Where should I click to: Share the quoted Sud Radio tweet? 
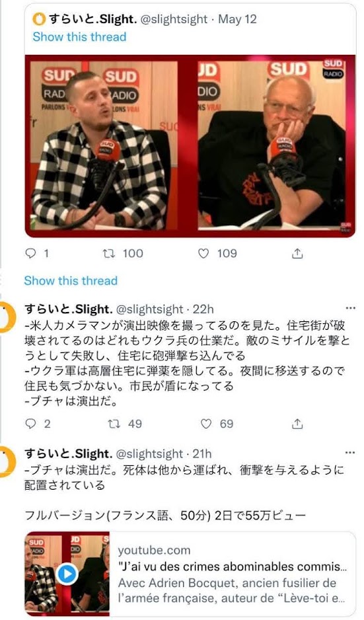(297, 253)
